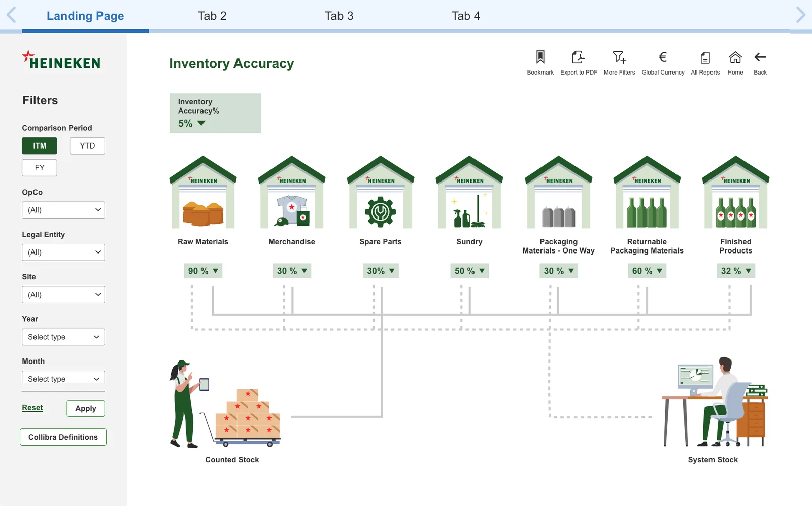Expand Sundry 50 % indicator
The image size is (812, 506).
tap(469, 271)
